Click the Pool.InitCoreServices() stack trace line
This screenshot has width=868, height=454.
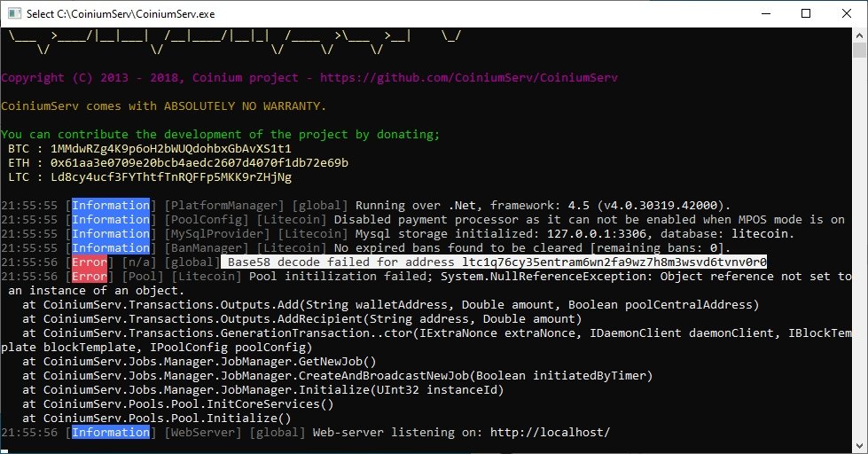177,404
